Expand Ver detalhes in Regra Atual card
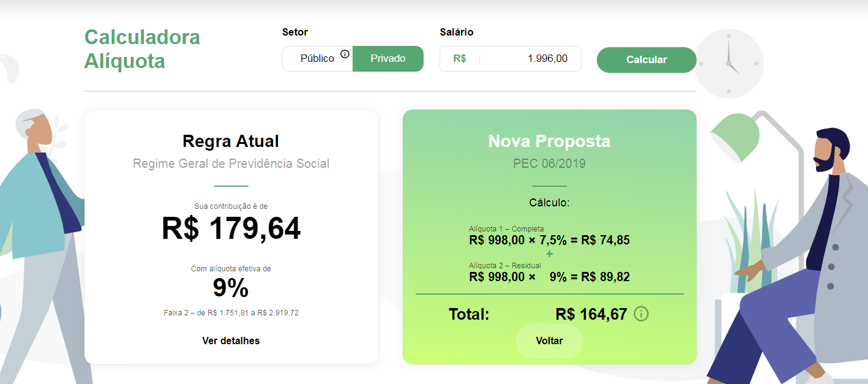 point(231,341)
